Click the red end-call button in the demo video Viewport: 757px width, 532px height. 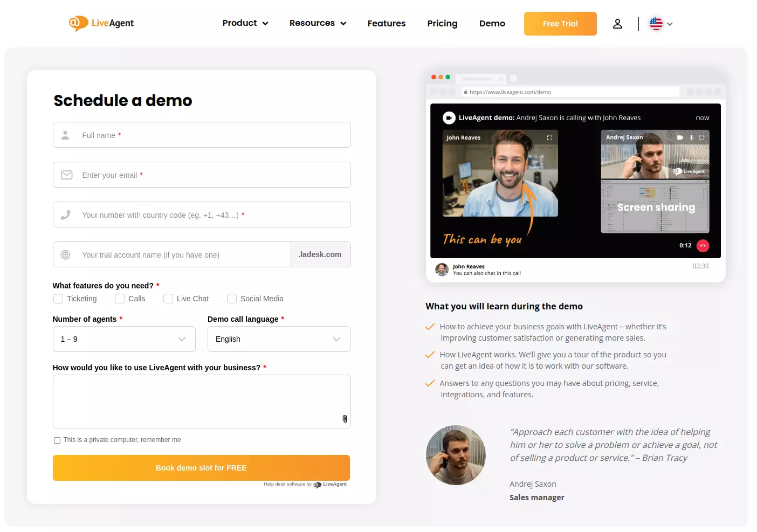pos(703,245)
